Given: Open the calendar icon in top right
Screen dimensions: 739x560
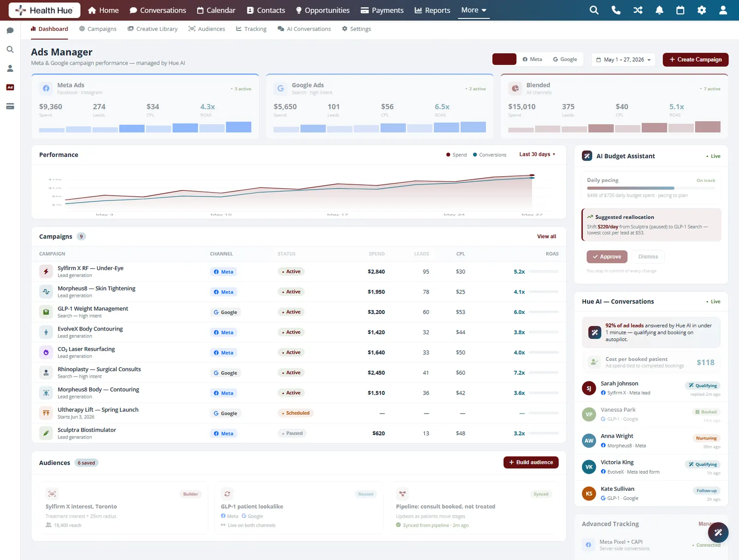Looking at the screenshot, I should [x=680, y=10].
